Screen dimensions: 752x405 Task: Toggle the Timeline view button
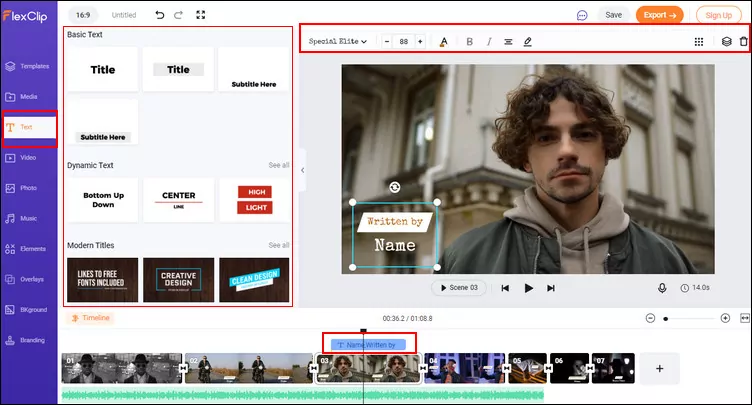tap(90, 318)
